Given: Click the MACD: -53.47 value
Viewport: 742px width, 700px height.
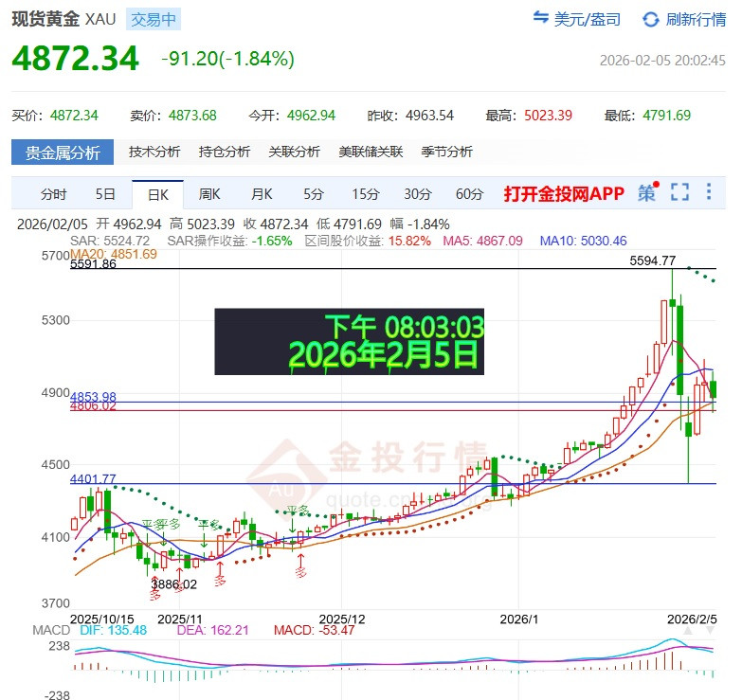Looking at the screenshot, I should (315, 631).
